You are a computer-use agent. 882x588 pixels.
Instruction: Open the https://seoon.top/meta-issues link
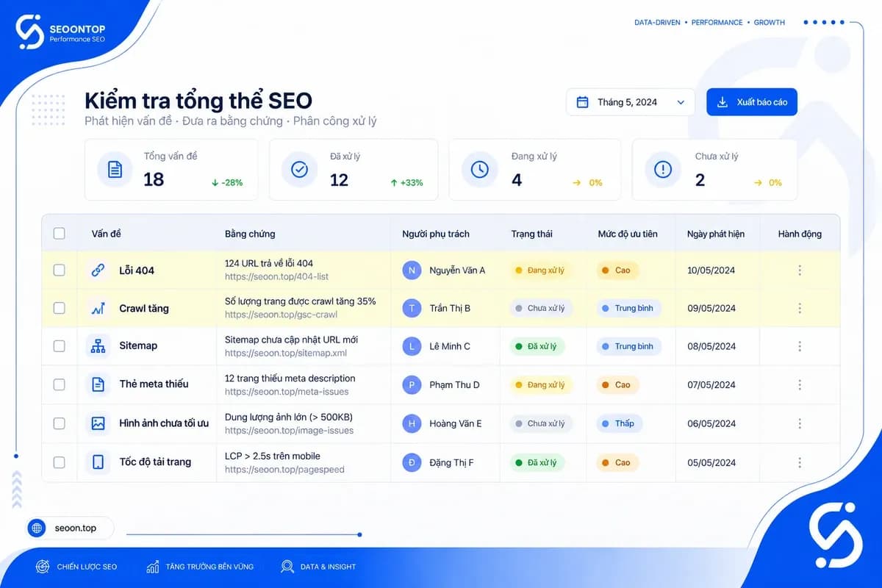pyautogui.click(x=287, y=392)
